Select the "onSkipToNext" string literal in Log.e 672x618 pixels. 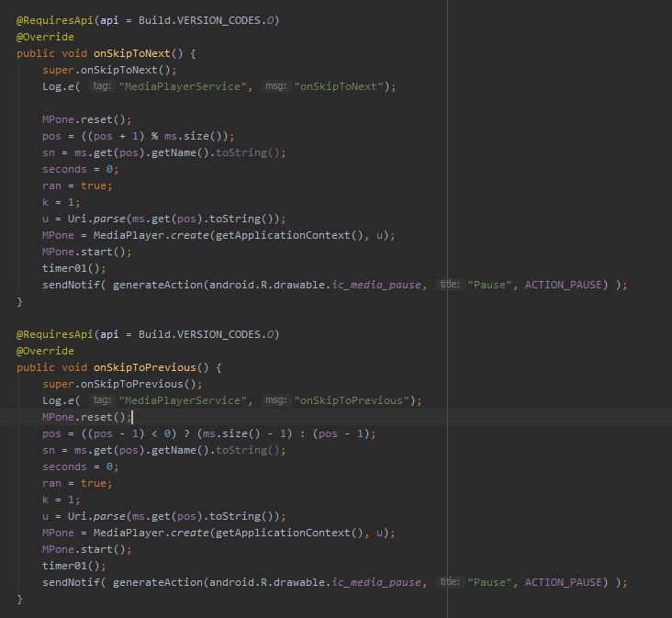click(339, 86)
